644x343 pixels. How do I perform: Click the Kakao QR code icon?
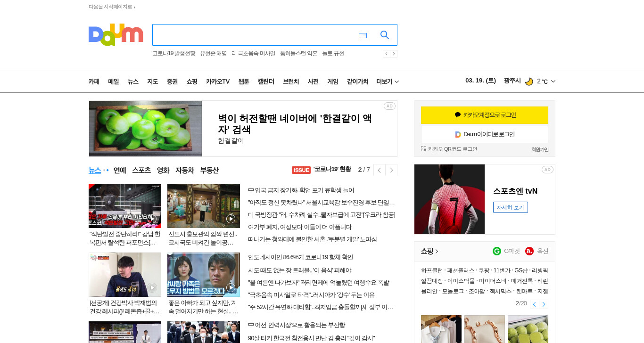[x=423, y=148]
